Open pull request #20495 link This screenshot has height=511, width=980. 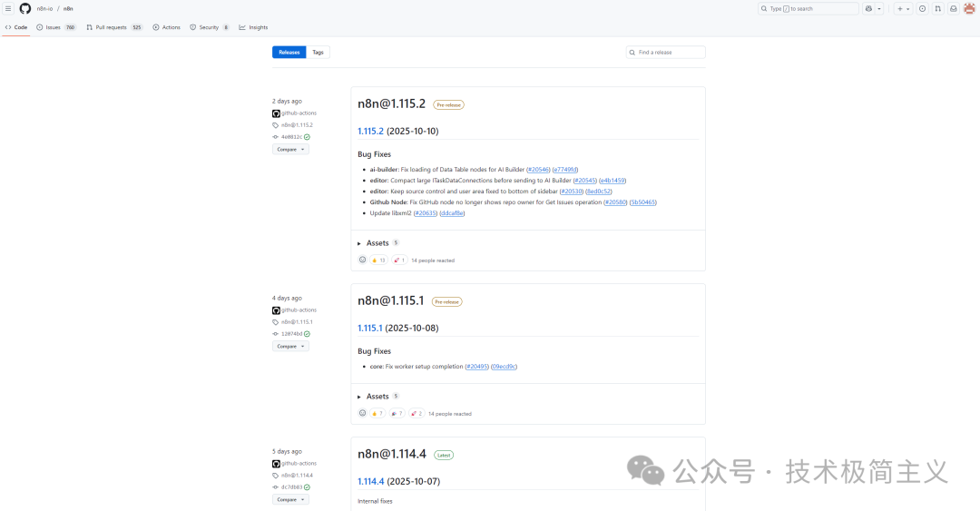[x=477, y=367]
